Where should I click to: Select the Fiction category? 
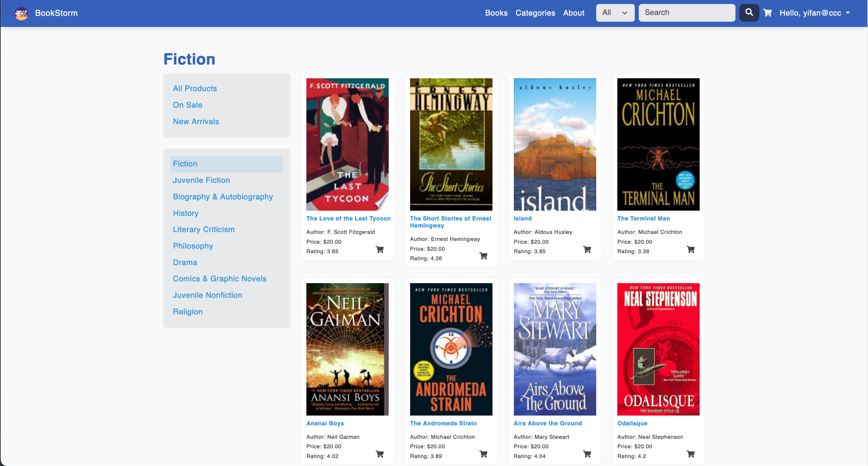(x=226, y=164)
